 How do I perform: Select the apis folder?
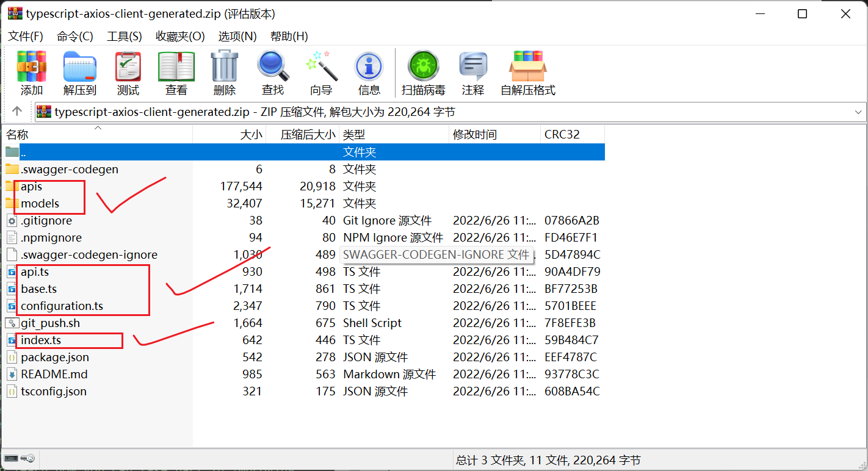31,187
